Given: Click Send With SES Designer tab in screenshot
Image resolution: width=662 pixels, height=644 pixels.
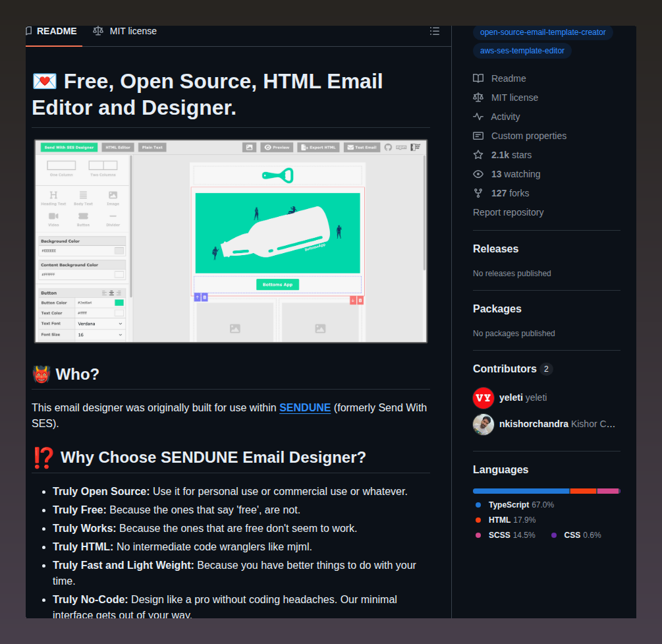Looking at the screenshot, I should coord(69,148).
